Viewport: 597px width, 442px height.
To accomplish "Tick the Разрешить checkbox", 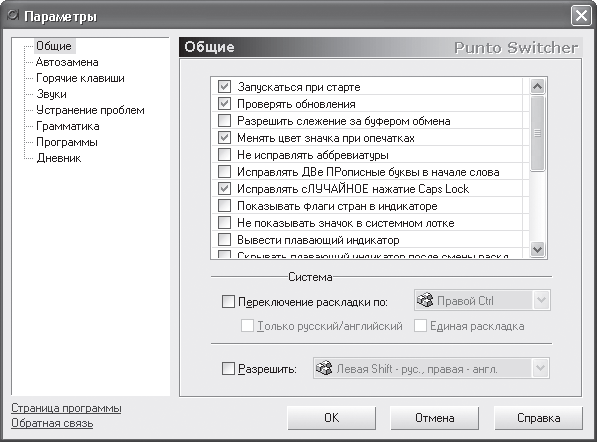I will click(228, 368).
